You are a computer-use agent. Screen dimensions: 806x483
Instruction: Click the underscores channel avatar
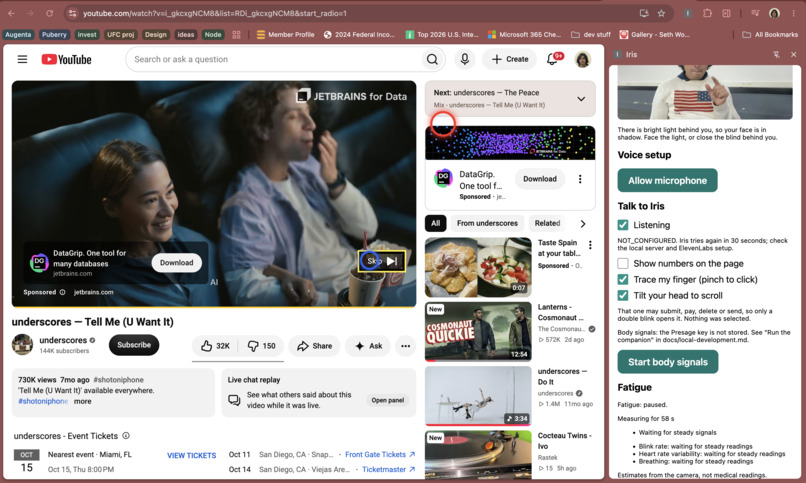tap(23, 345)
